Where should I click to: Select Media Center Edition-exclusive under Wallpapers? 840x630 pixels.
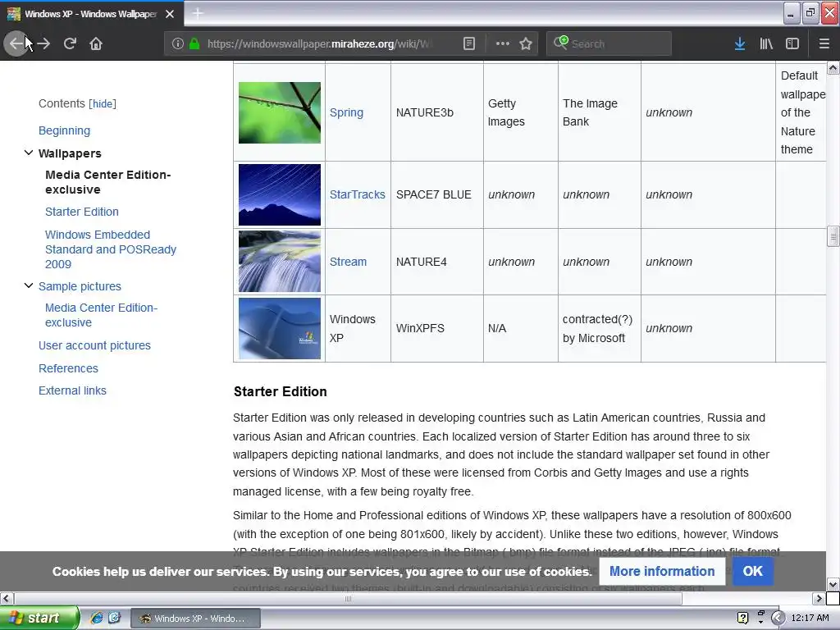pyautogui.click(x=107, y=182)
